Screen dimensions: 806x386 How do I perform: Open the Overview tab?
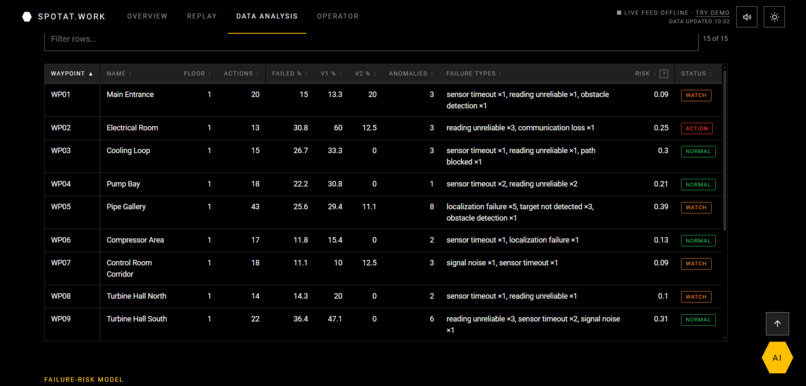147,16
